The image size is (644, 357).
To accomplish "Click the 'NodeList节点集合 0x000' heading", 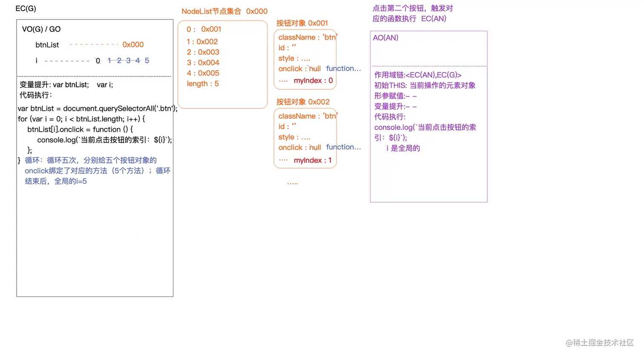I will [224, 12].
